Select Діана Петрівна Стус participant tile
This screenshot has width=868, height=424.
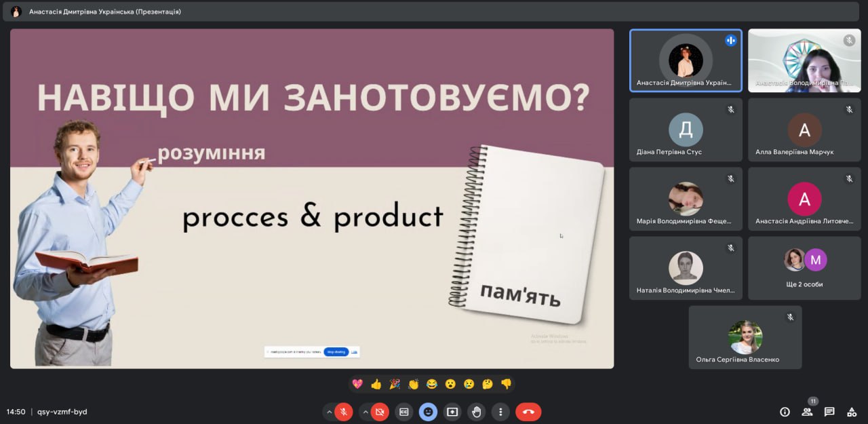(686, 130)
